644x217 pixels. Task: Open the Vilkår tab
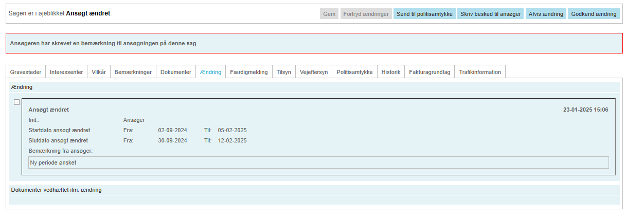[x=99, y=72]
